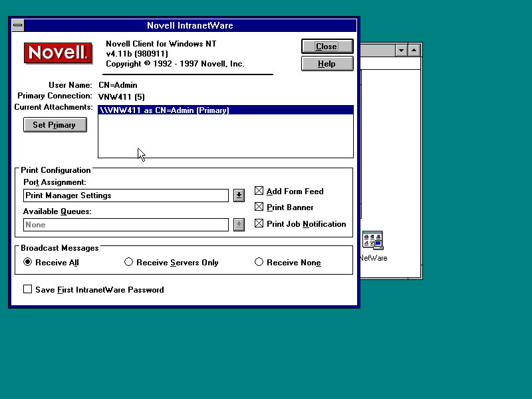Open the NetWare program icon in background window
Screen dimensions: 532x399
coord(373,241)
